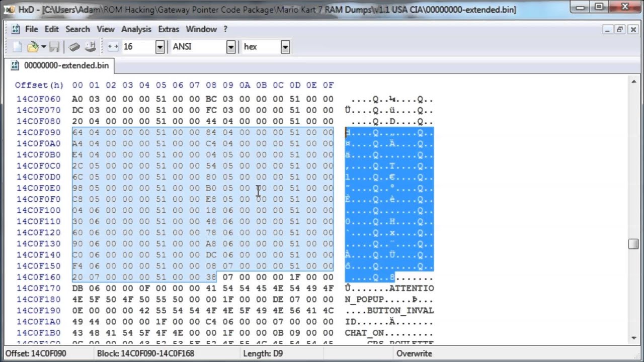Screen dimensions: 644x362
Task: Click offset row 14C0F090
Action: point(38,132)
